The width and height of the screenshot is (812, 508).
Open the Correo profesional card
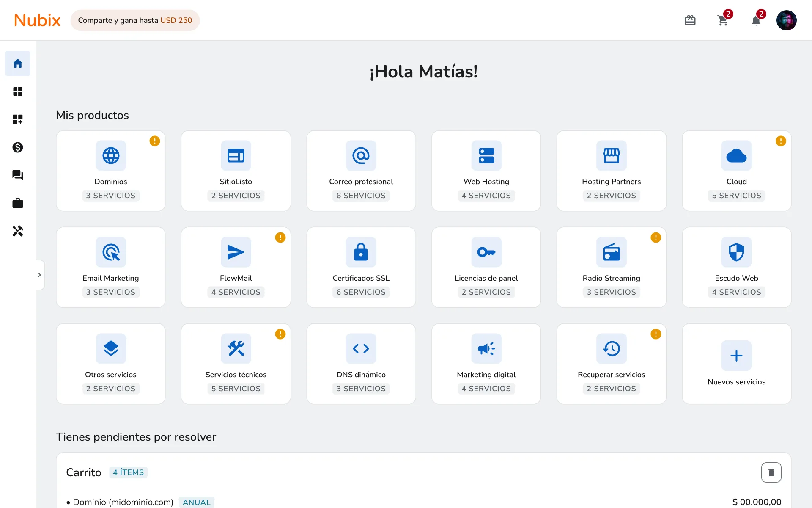coord(361,171)
